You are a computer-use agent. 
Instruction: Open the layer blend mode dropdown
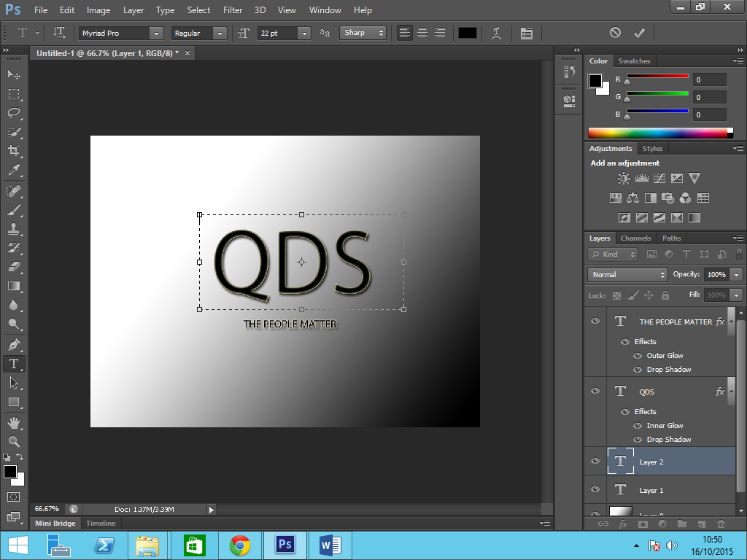(x=626, y=275)
